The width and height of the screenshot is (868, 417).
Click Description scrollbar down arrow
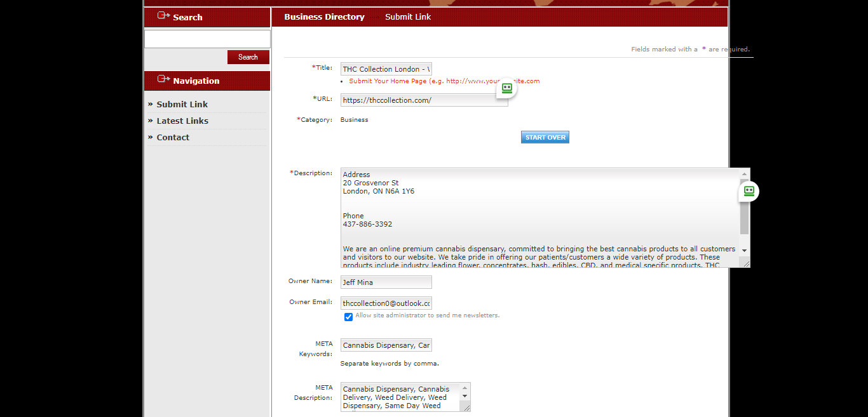click(745, 251)
